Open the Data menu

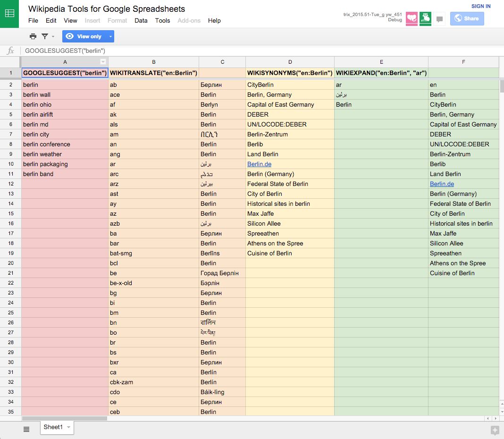coord(141,21)
